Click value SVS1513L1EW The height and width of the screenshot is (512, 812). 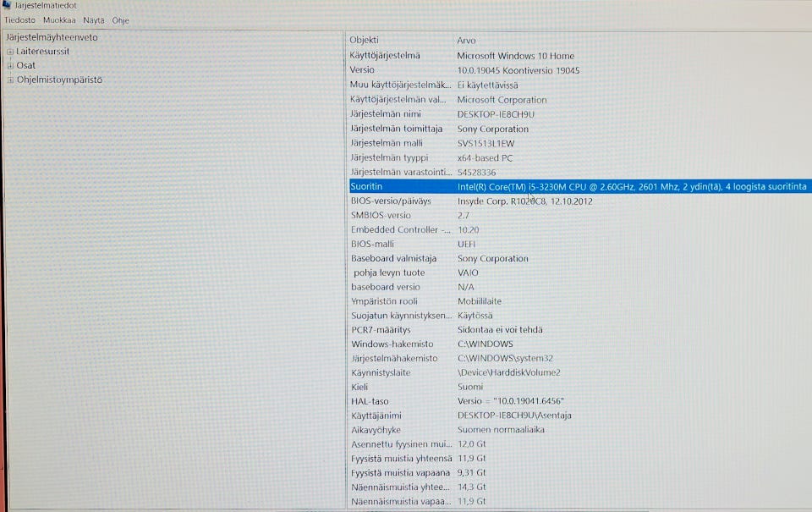click(x=486, y=144)
